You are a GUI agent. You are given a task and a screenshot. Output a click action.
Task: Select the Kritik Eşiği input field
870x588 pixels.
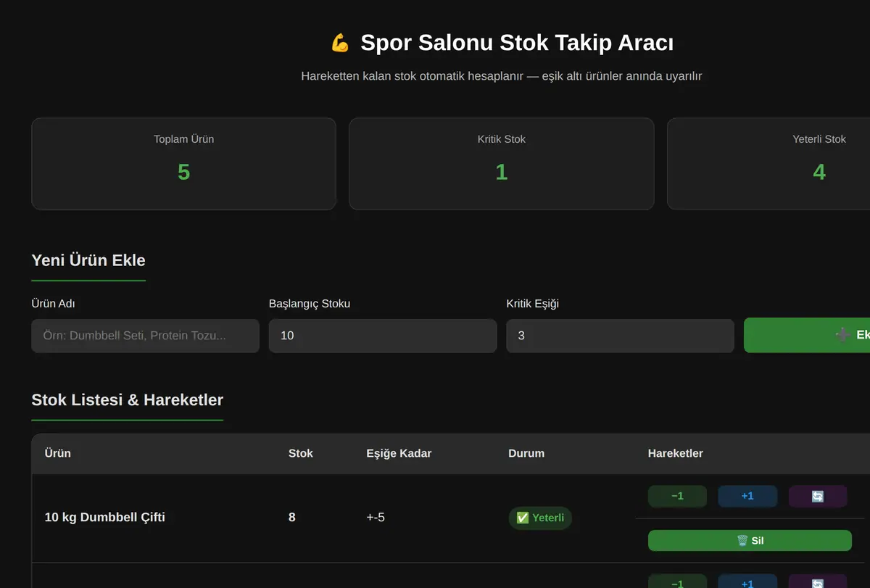click(x=620, y=336)
